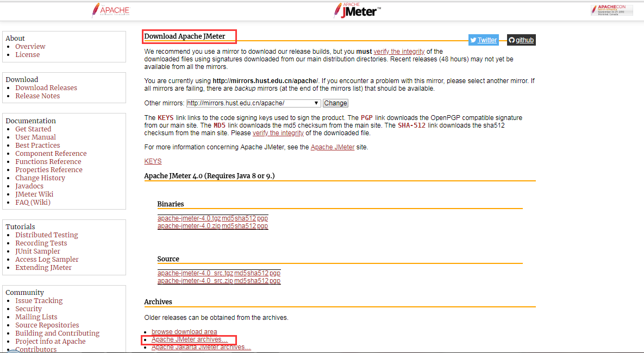Download apache-jmeter-4.0_src.tgz source
The image size is (644, 353).
click(195, 273)
